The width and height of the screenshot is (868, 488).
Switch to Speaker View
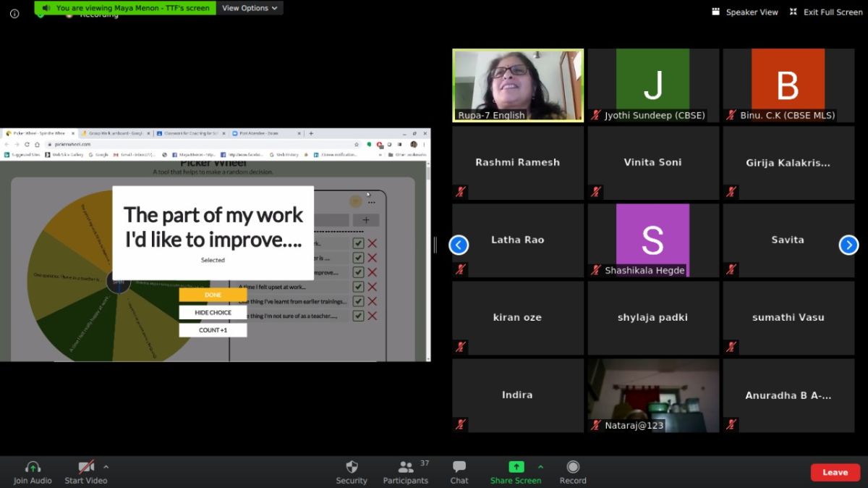click(745, 12)
